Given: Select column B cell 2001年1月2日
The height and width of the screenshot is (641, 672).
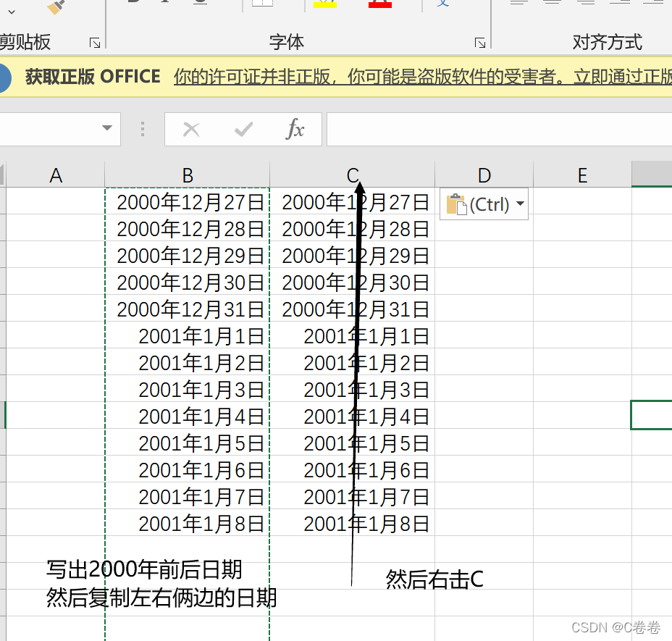Looking at the screenshot, I should (188, 362).
